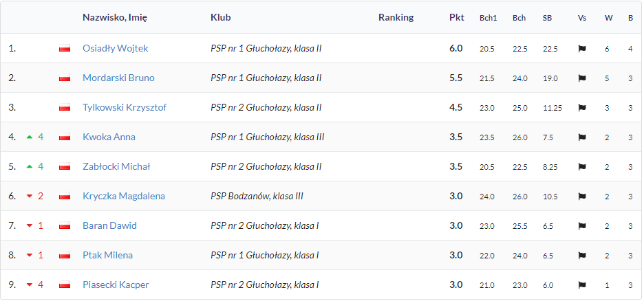Click the black flag icon next to Kwoka Anna
Viewport: 644px width, 301px height.
pyautogui.click(x=582, y=137)
